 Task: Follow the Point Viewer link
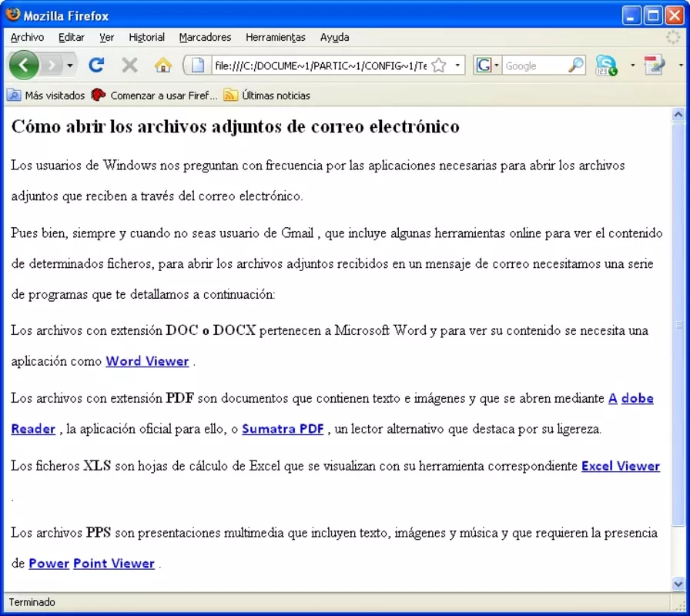pyautogui.click(x=114, y=564)
